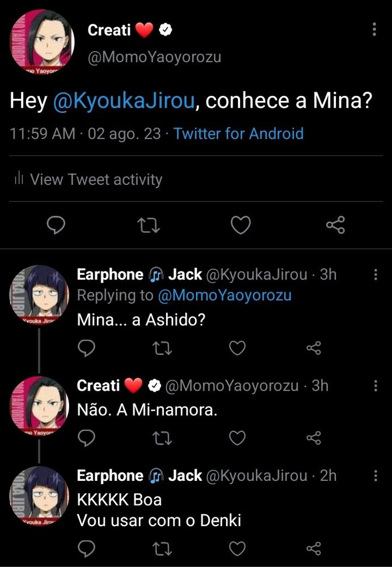Retweet the 'KKKKK Boa' reply
The height and width of the screenshot is (567, 392).
[x=163, y=548]
